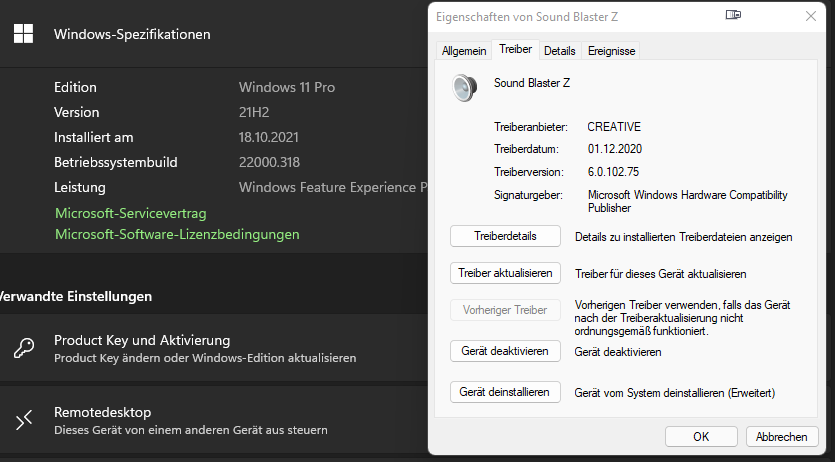Click the build number 22000.318
Image resolution: width=835 pixels, height=462 pixels.
[269, 162]
